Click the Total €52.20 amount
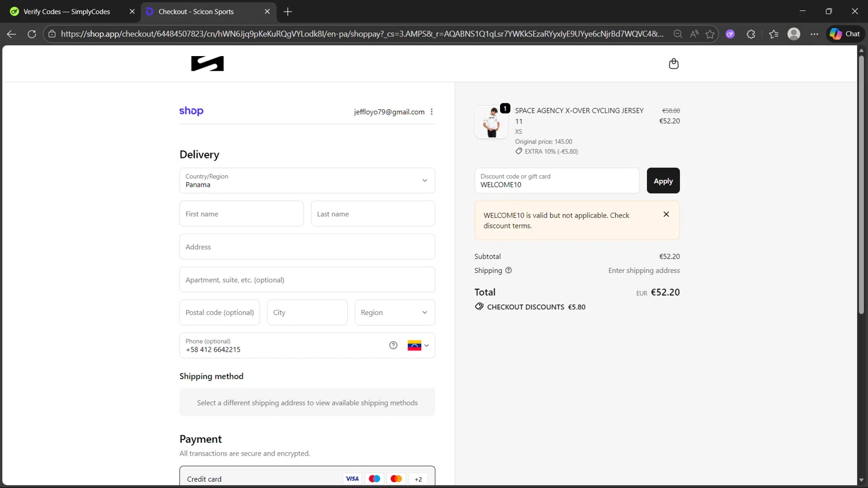Screen dimensions: 868x488 pyautogui.click(x=665, y=292)
